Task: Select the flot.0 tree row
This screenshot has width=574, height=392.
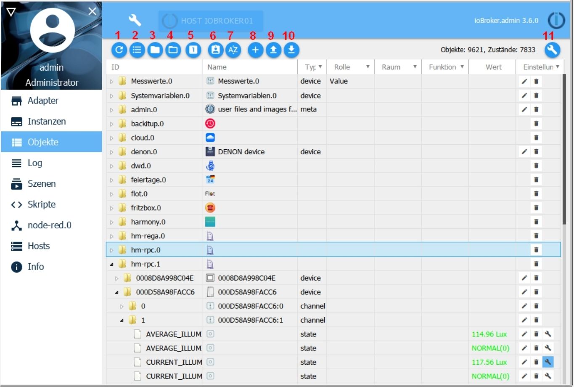Action: (333, 194)
